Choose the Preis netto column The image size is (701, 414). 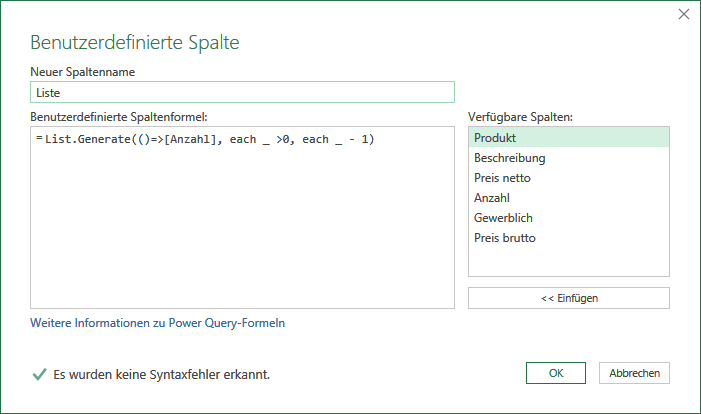pos(569,177)
